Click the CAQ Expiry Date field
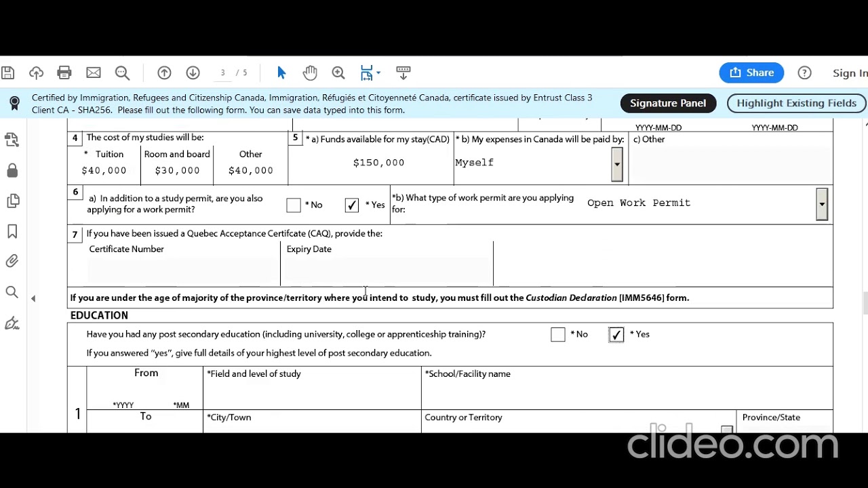Screen dimensions: 868x488 (387, 270)
